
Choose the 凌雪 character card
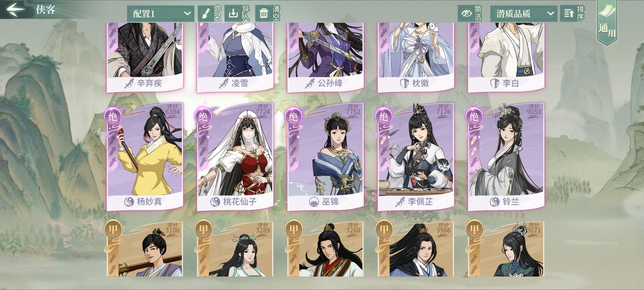click(x=235, y=57)
